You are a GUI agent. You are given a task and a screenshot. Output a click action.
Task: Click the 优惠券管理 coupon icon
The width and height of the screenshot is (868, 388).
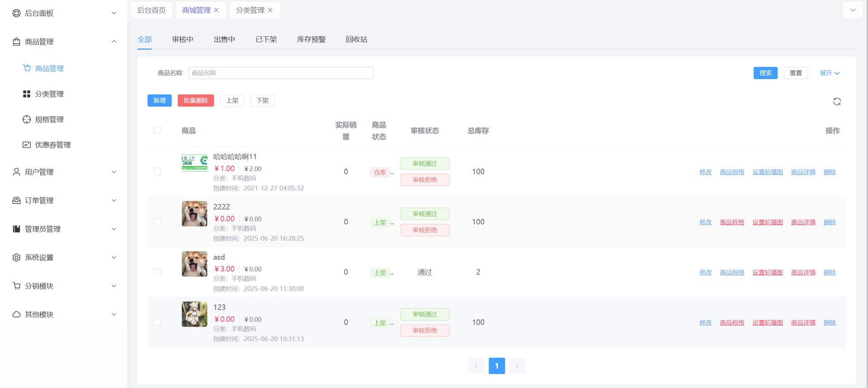click(x=27, y=145)
